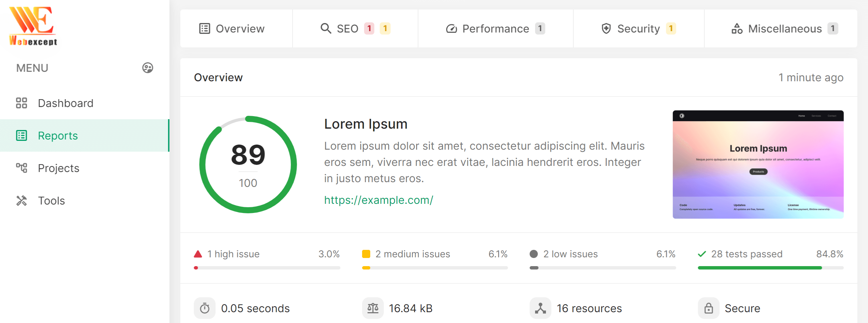The image size is (868, 323).
Task: Click the SEO magnifier icon
Action: coord(326,28)
